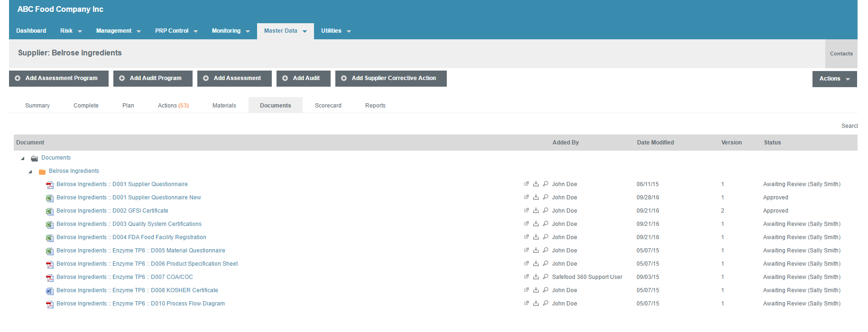Click the Documents root folder link

tap(56, 158)
